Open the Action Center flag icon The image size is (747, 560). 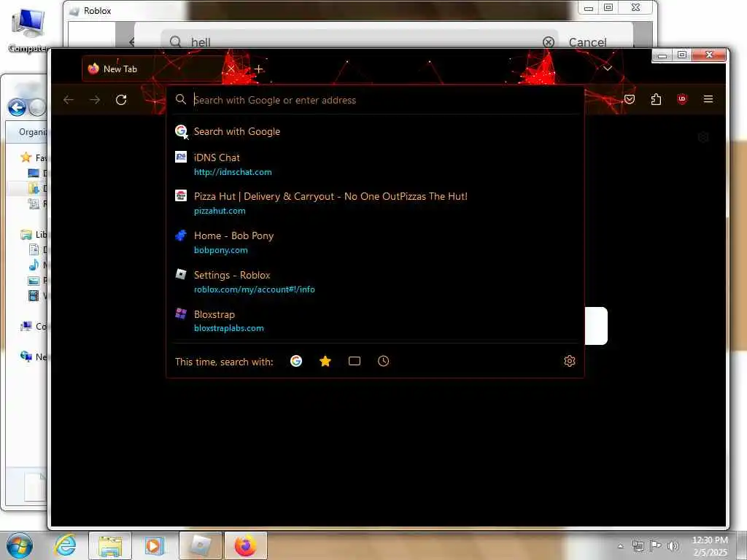(x=656, y=545)
